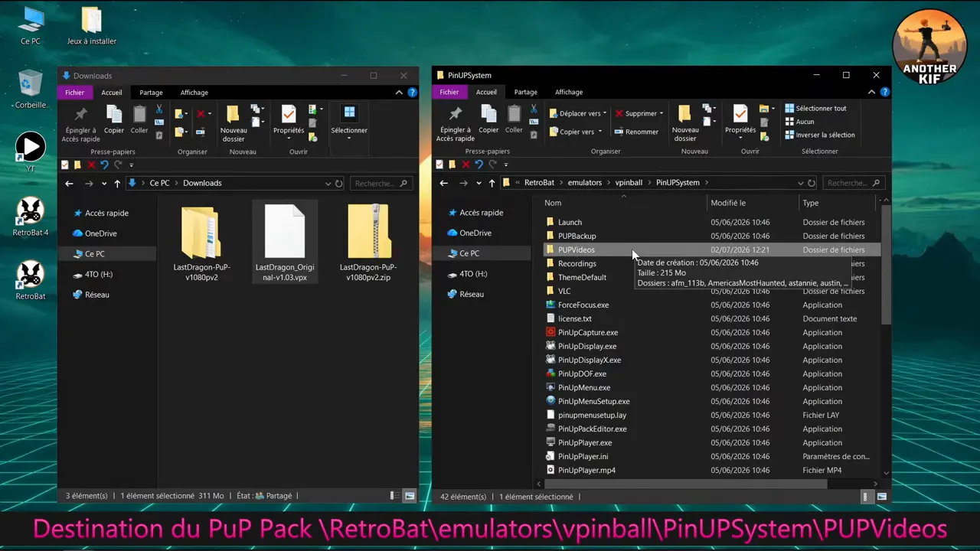Image resolution: width=980 pixels, height=551 pixels.
Task: Click Épingler à Accès rapide in Downloads window
Action: [80, 124]
